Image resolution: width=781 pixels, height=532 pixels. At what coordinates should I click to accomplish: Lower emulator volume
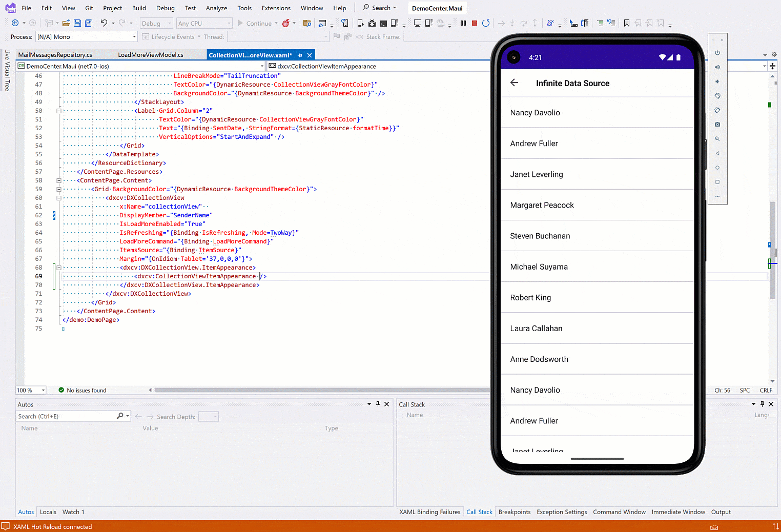717,81
